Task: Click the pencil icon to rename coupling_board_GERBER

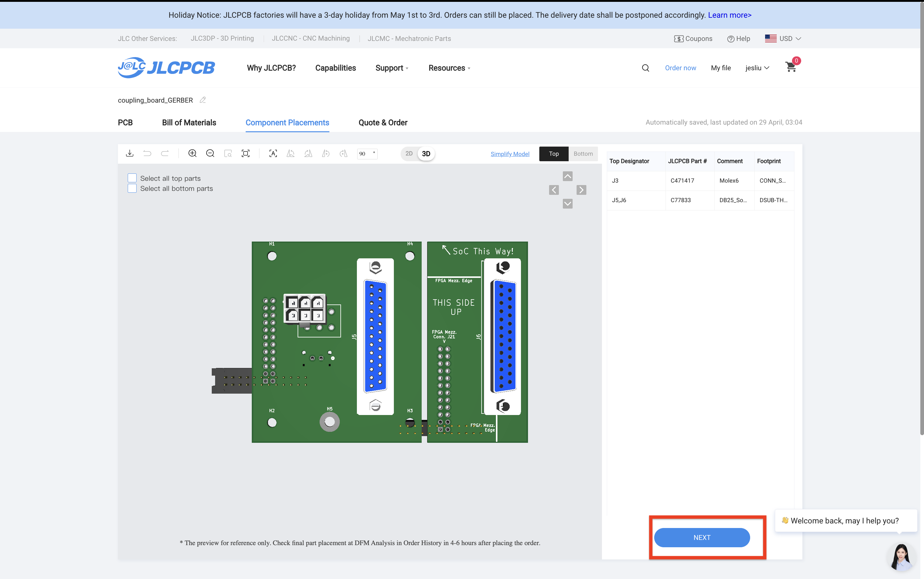Action: 203,100
